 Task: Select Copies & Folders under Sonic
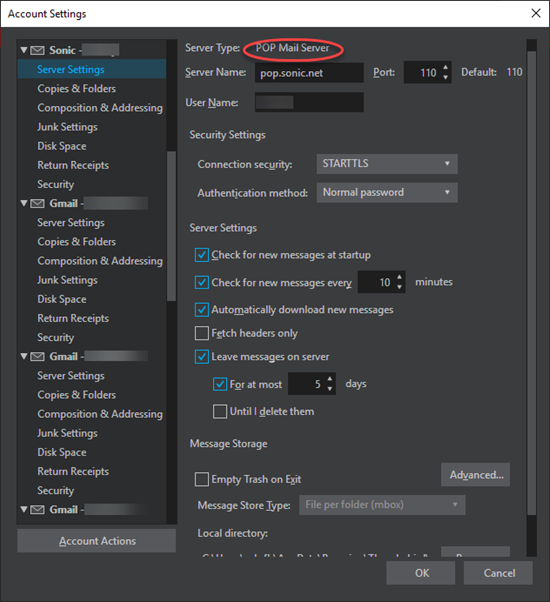(x=76, y=89)
